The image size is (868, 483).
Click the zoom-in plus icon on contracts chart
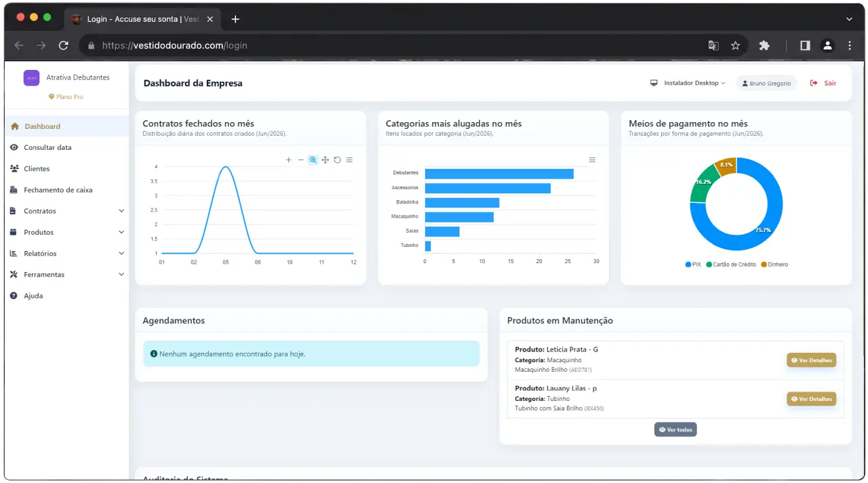pos(289,160)
